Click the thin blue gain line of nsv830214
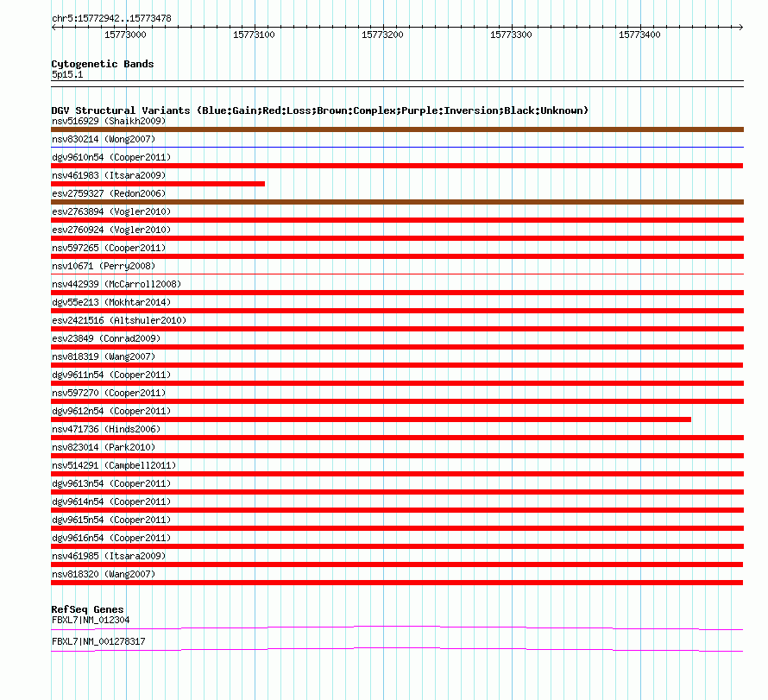Image resolution: width=768 pixels, height=700 pixels. point(397,147)
